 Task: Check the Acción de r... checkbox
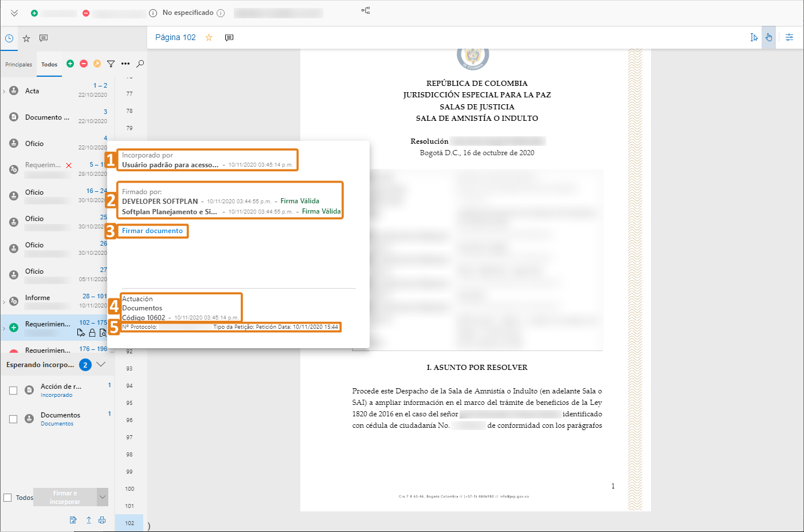(x=13, y=391)
